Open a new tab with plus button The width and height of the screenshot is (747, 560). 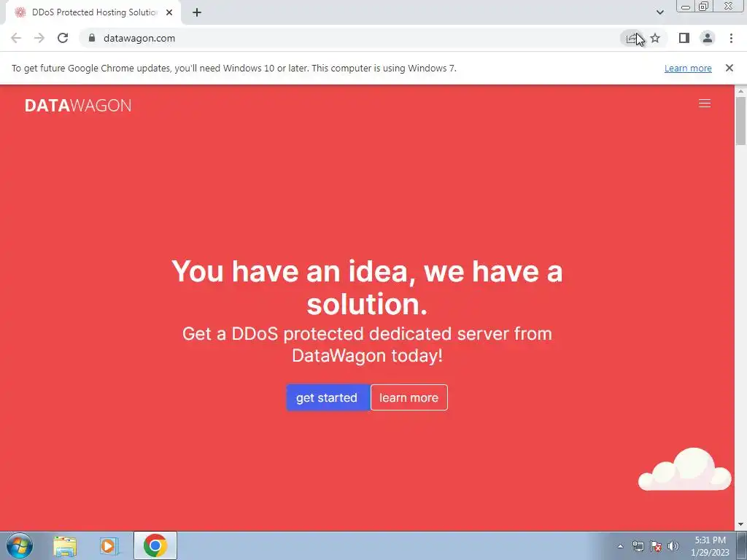tap(197, 12)
